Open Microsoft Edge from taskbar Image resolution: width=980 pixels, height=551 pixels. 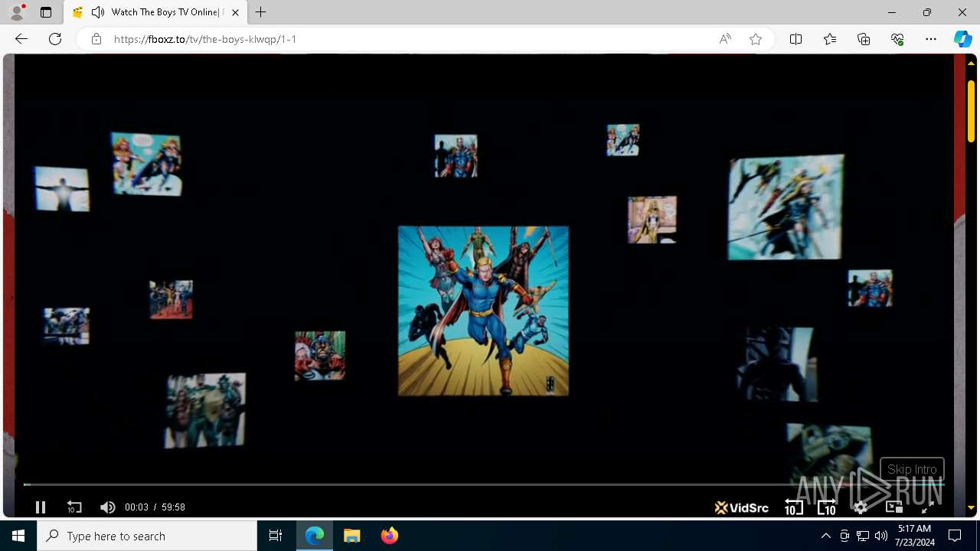click(x=315, y=536)
